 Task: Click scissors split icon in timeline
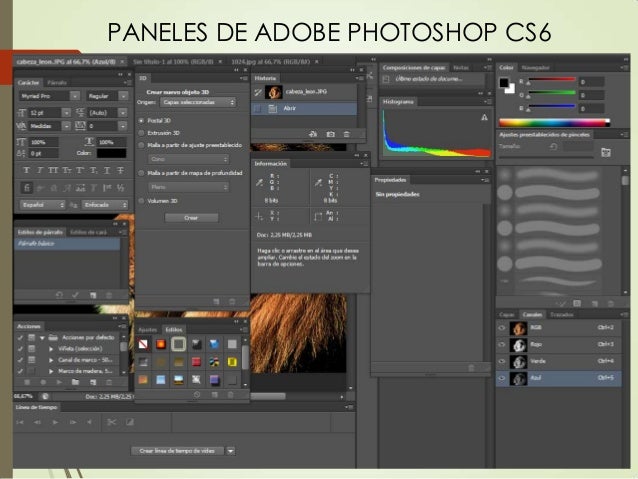(x=111, y=422)
